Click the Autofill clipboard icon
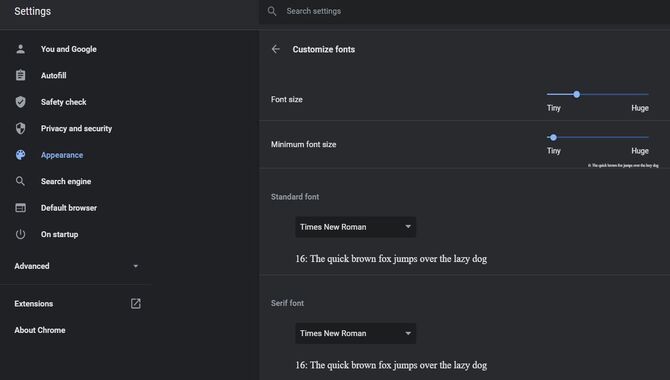This screenshot has height=380, width=670. pyautogui.click(x=21, y=75)
